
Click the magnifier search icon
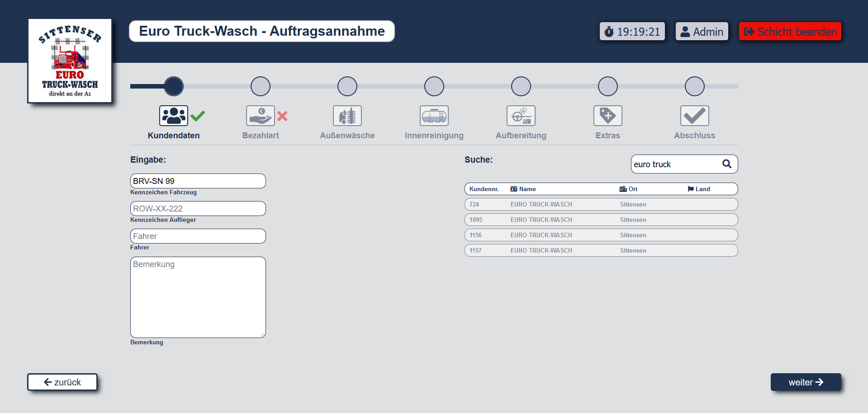pyautogui.click(x=727, y=164)
